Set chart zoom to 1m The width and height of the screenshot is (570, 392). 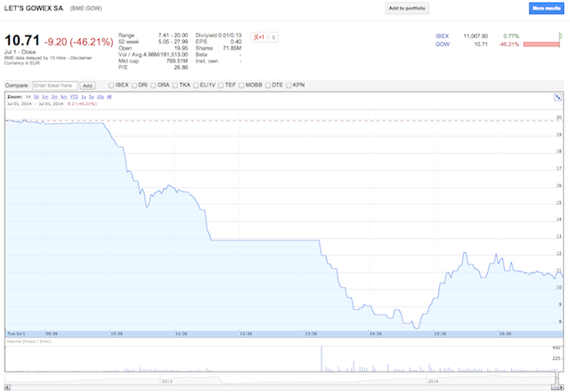click(45, 97)
